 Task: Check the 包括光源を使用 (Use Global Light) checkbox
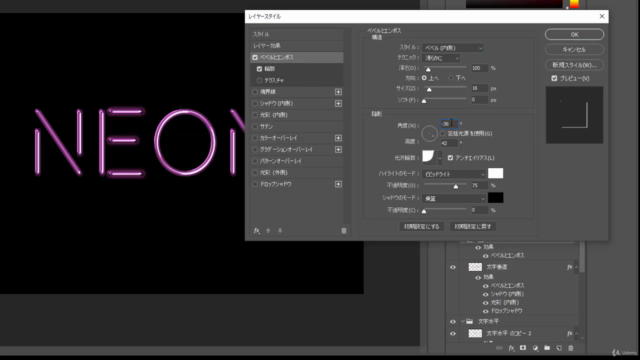(x=443, y=133)
